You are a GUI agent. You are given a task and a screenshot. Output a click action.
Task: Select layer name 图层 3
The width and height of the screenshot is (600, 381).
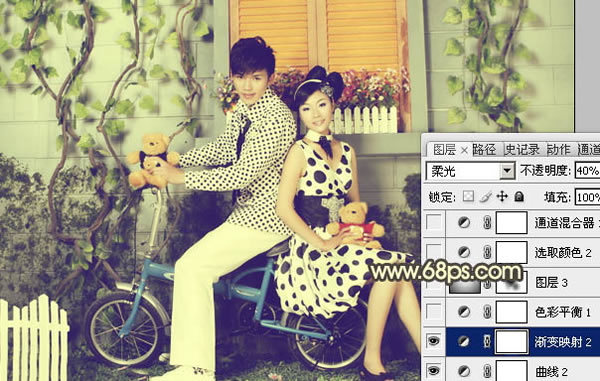551,283
